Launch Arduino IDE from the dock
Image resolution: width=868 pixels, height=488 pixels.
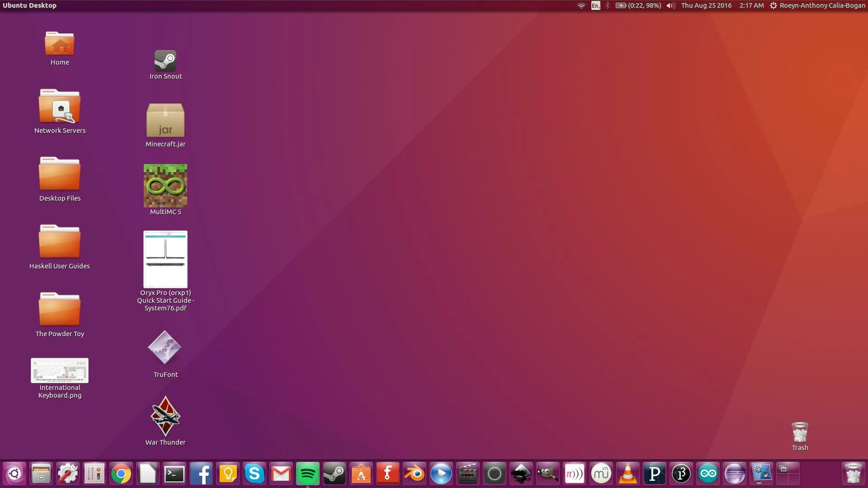[x=708, y=474]
